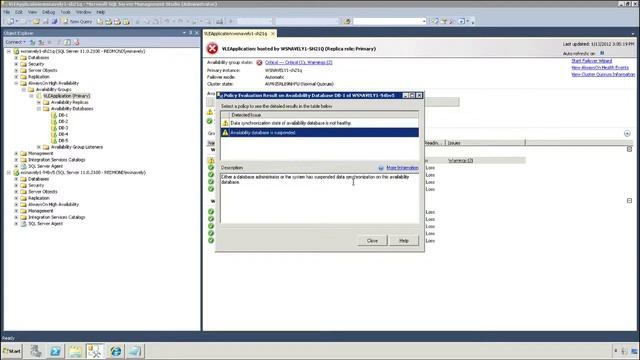Click the Issues column header
This screenshot has height=360, width=640.
484,143
